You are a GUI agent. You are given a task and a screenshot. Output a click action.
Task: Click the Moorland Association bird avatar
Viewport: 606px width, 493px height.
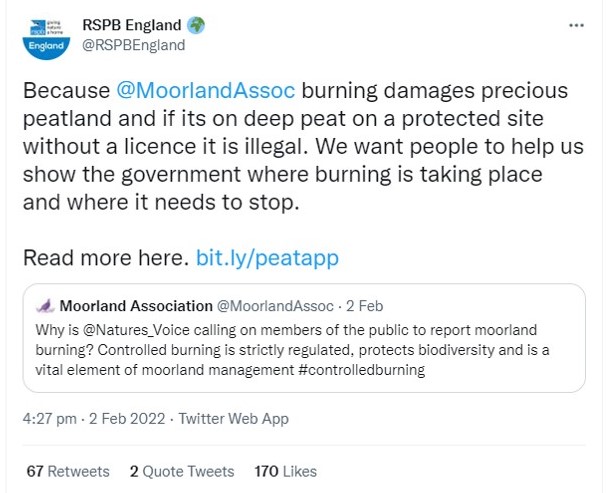(42, 305)
